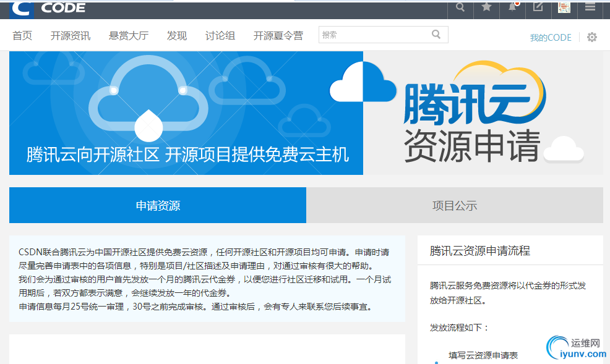Click the compose/edit pencil icon
610x364 pixels.
(538, 7)
